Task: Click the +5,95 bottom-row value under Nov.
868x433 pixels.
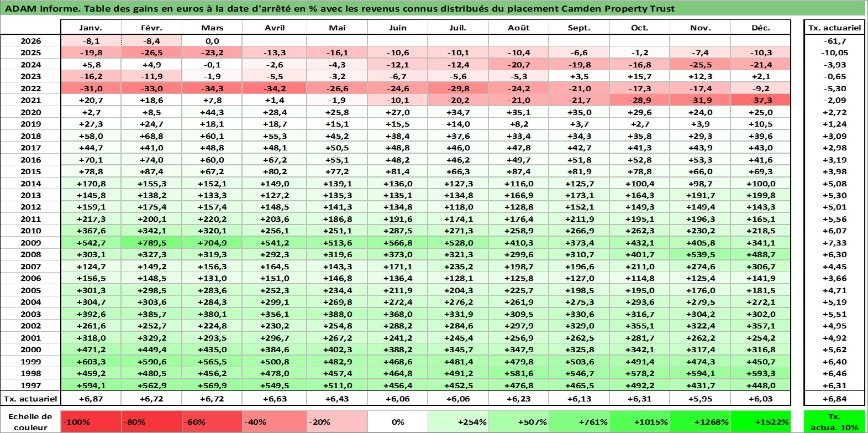Action: 700,399
